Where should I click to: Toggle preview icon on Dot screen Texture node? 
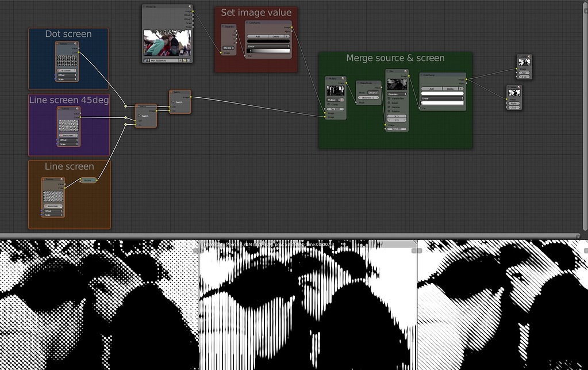[x=75, y=44]
